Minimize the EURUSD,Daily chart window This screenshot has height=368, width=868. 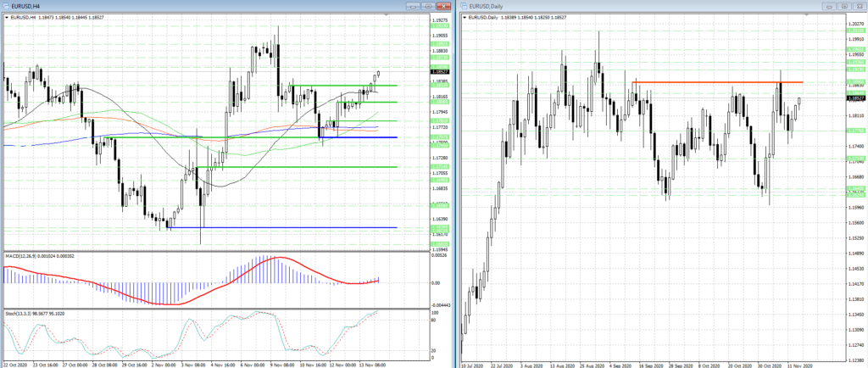pos(831,6)
